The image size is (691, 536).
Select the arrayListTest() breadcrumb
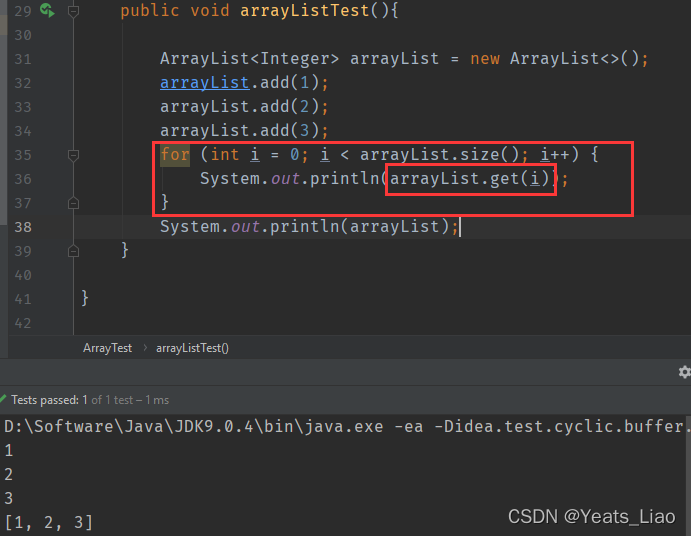192,348
